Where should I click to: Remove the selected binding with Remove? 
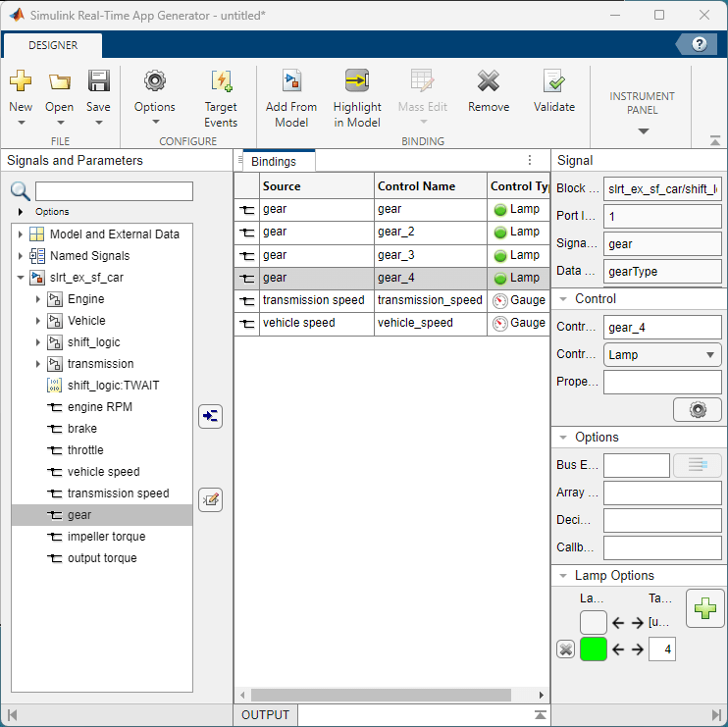[x=488, y=82]
